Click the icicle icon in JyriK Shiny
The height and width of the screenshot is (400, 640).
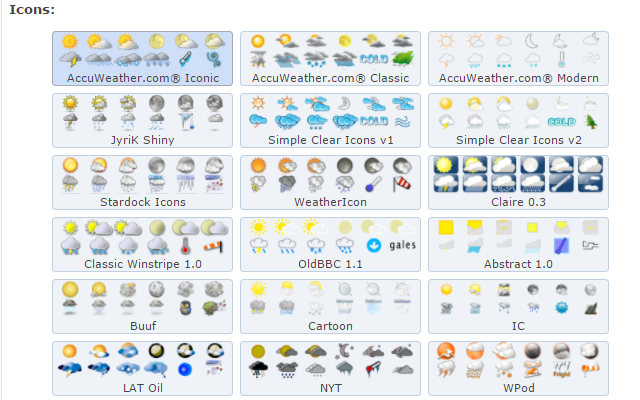tap(186, 121)
